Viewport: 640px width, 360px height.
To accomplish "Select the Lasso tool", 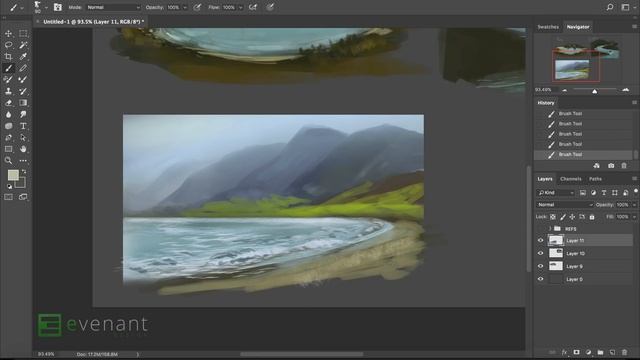I will [x=8, y=45].
